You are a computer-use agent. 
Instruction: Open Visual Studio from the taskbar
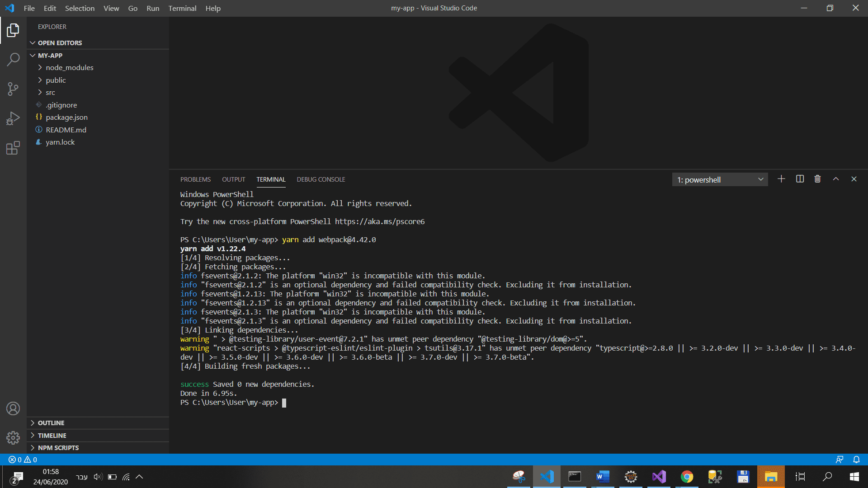pos(659,477)
